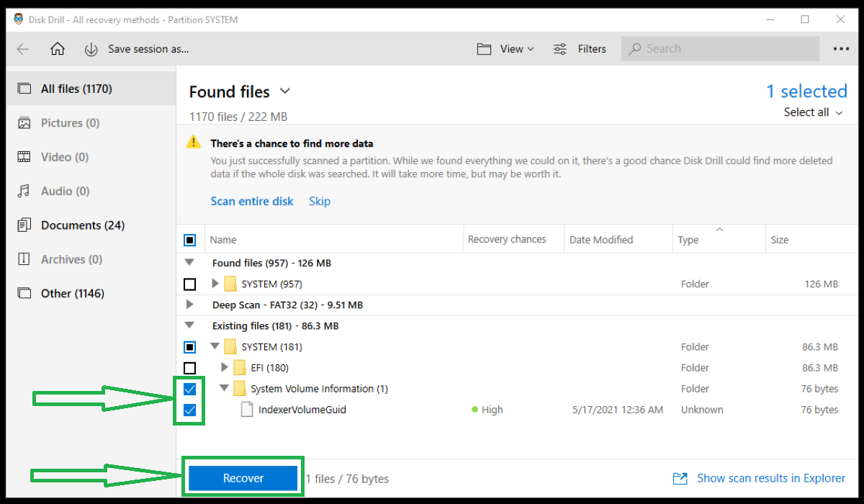The height and width of the screenshot is (504, 864).
Task: Click the Skip link
Action: (x=320, y=202)
